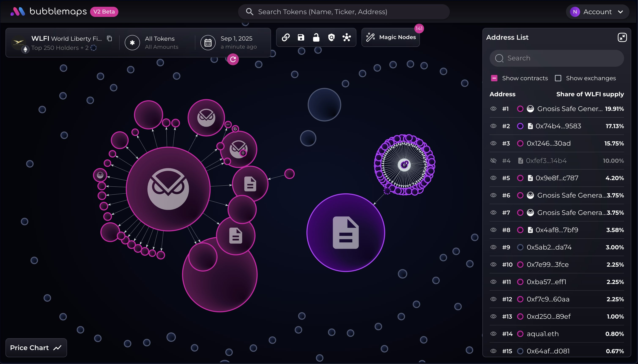638x364 pixels.
Task: Select address #14 aqua1.eth in list
Action: click(542, 334)
